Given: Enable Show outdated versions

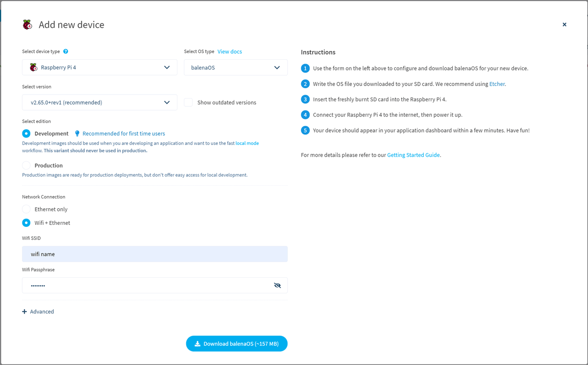Looking at the screenshot, I should pyautogui.click(x=188, y=102).
